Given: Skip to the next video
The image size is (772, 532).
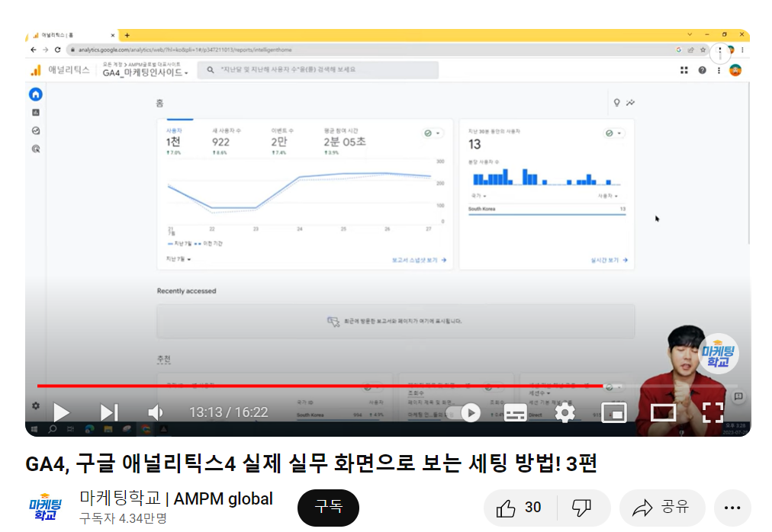Looking at the screenshot, I should [109, 412].
